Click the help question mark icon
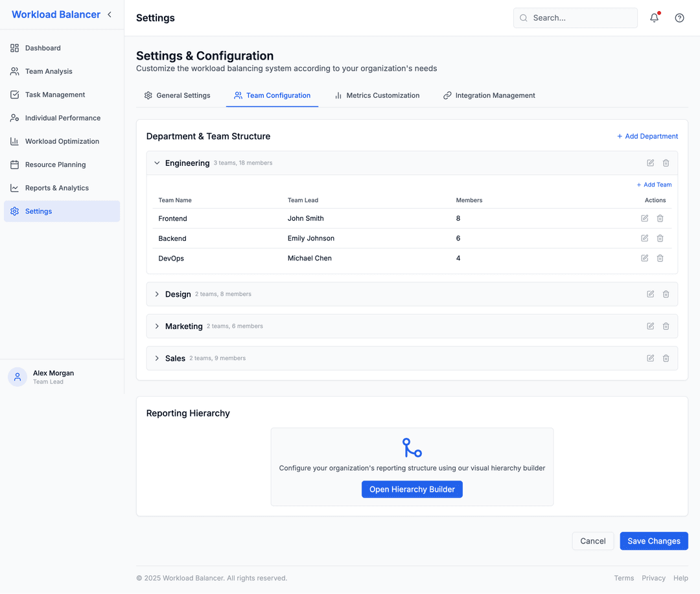Image resolution: width=700 pixels, height=594 pixels. coord(679,17)
